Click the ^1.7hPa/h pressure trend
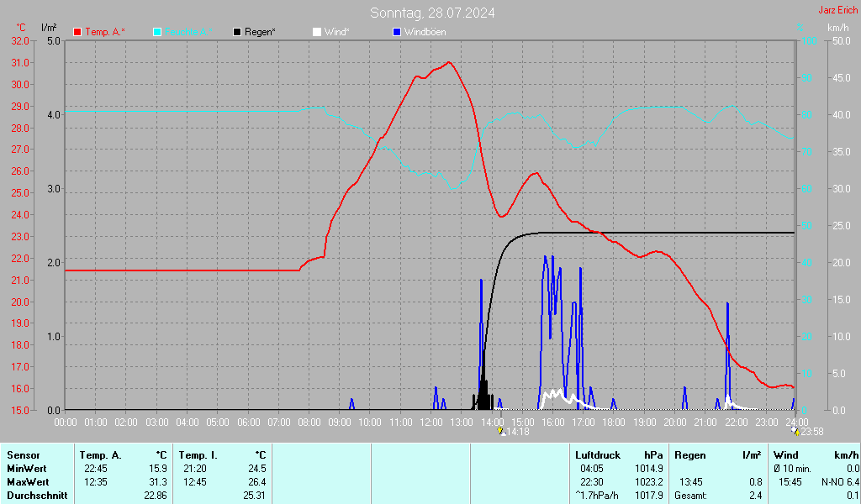Screen dimensions: 861x504 tap(597, 496)
